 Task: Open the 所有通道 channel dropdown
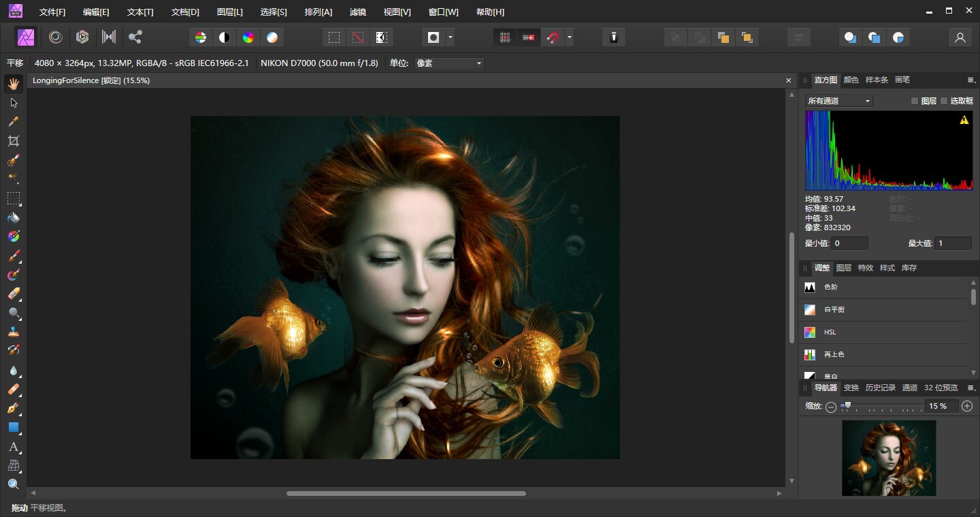pyautogui.click(x=838, y=101)
